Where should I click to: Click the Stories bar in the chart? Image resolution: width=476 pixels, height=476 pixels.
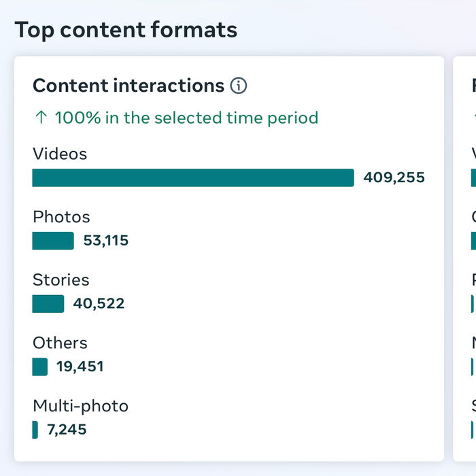pos(48,303)
